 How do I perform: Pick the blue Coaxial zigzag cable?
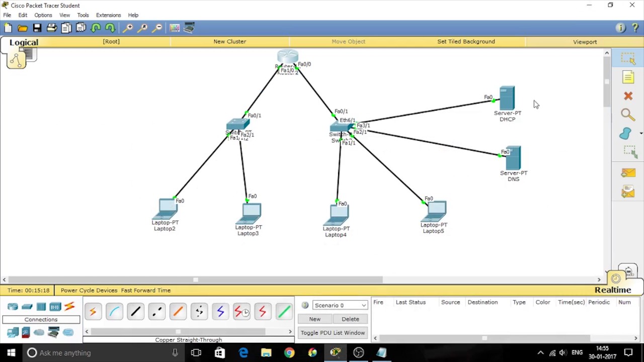220,312
